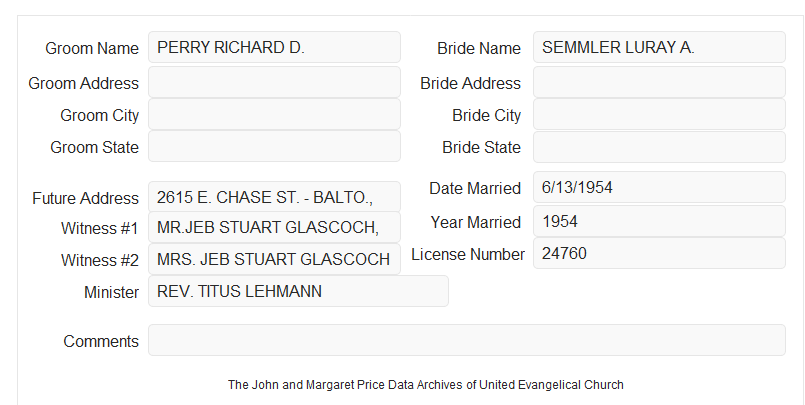Focus the Witness #1 field
This screenshot has height=405, width=805.
point(274,227)
